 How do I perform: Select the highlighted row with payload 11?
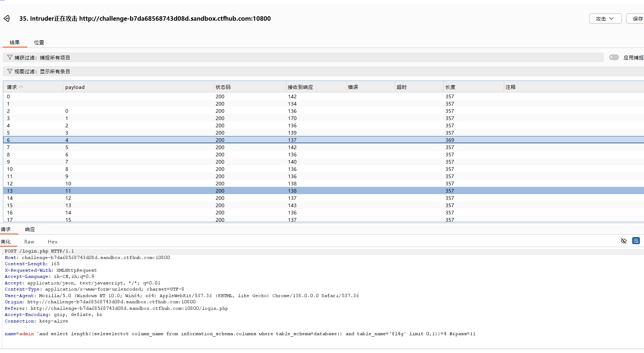click(x=145, y=190)
